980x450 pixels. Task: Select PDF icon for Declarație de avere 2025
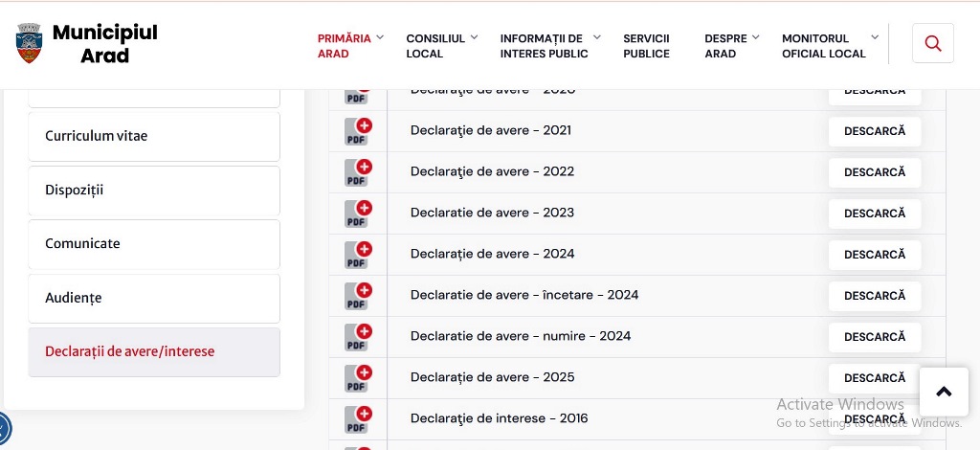tap(358, 378)
